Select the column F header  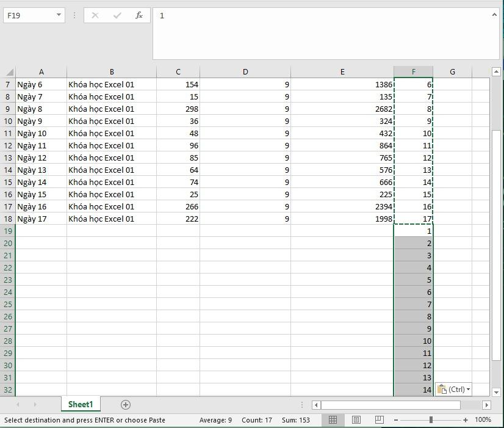click(x=414, y=71)
